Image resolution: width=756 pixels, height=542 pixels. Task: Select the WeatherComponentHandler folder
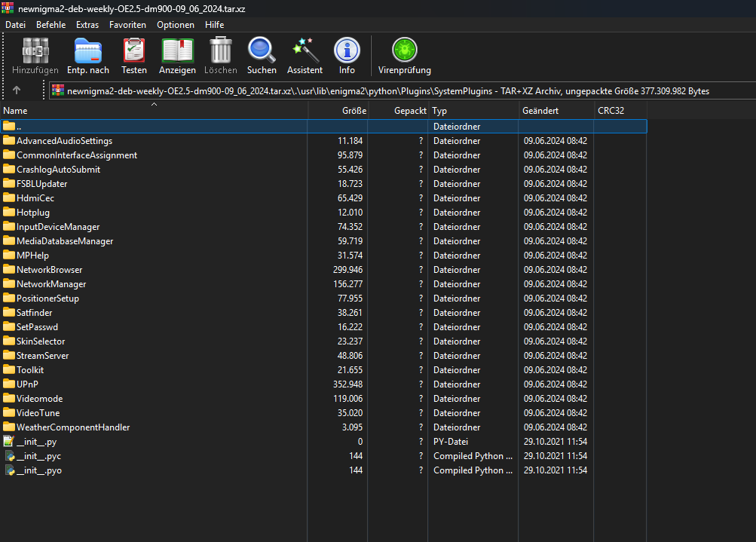click(72, 427)
